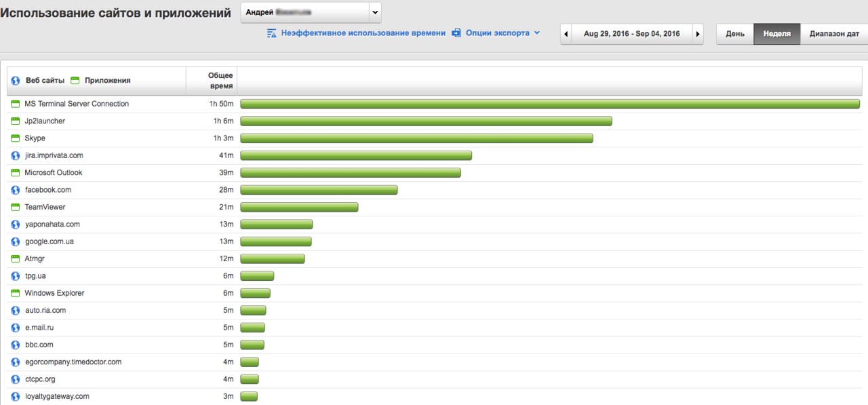Click the bbc.com globe icon
The height and width of the screenshot is (405, 868).
(16, 345)
